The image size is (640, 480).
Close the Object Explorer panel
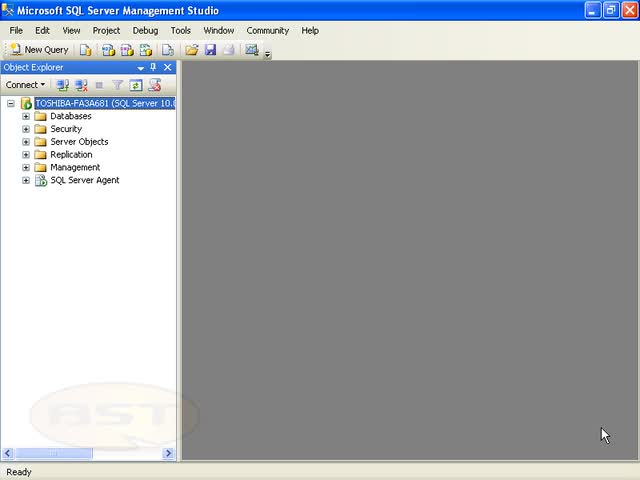[167, 67]
